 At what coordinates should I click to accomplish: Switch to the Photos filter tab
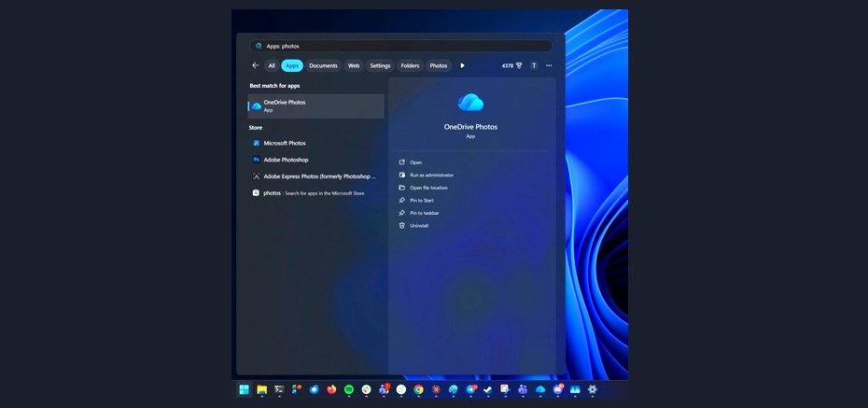[439, 65]
